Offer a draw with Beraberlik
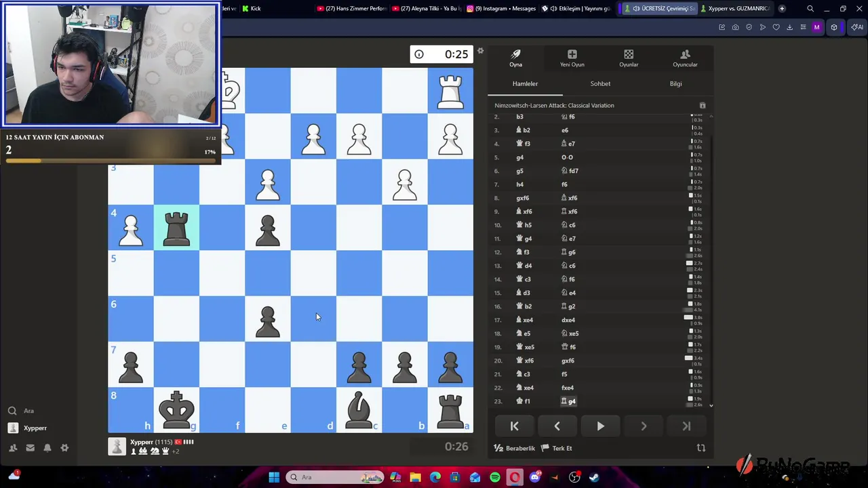 pyautogui.click(x=515, y=448)
